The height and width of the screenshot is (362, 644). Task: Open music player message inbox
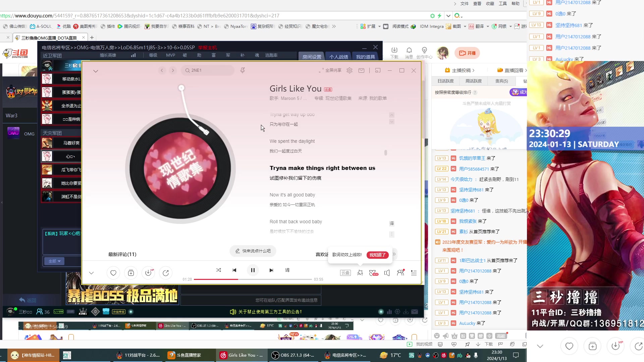click(x=361, y=70)
